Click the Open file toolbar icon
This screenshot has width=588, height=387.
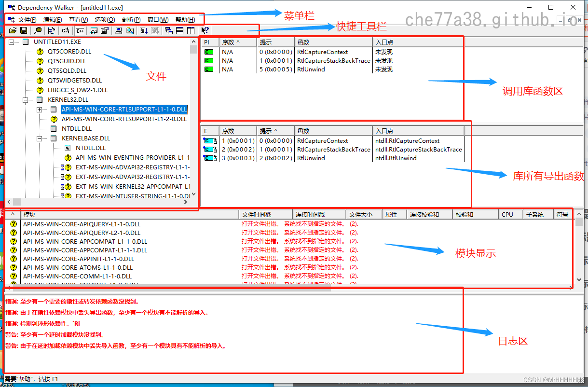click(13, 30)
